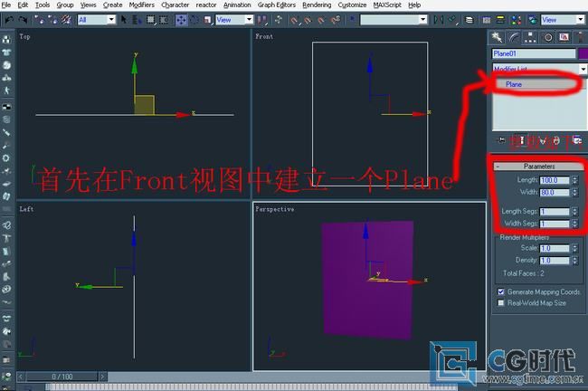Click the time slider right arrow button

(x=102, y=377)
